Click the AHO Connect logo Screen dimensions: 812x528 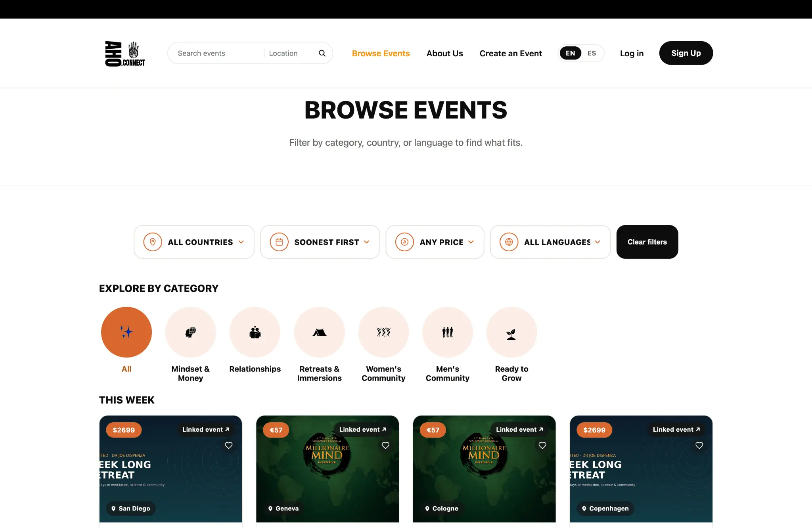point(125,54)
